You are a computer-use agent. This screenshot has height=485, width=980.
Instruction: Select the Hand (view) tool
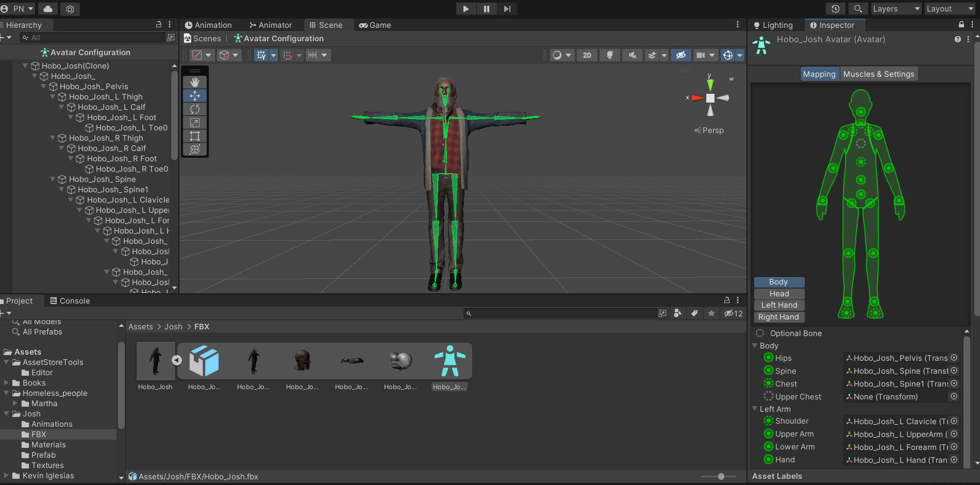pyautogui.click(x=195, y=82)
